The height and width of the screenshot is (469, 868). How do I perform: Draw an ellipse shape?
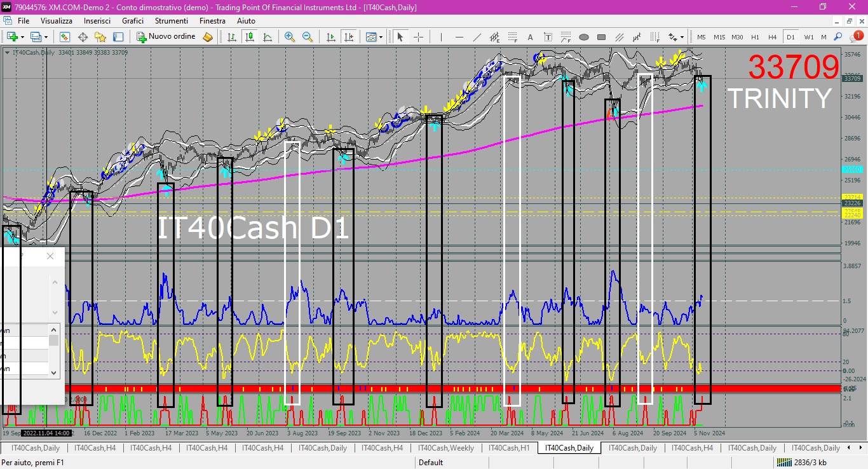(583, 37)
